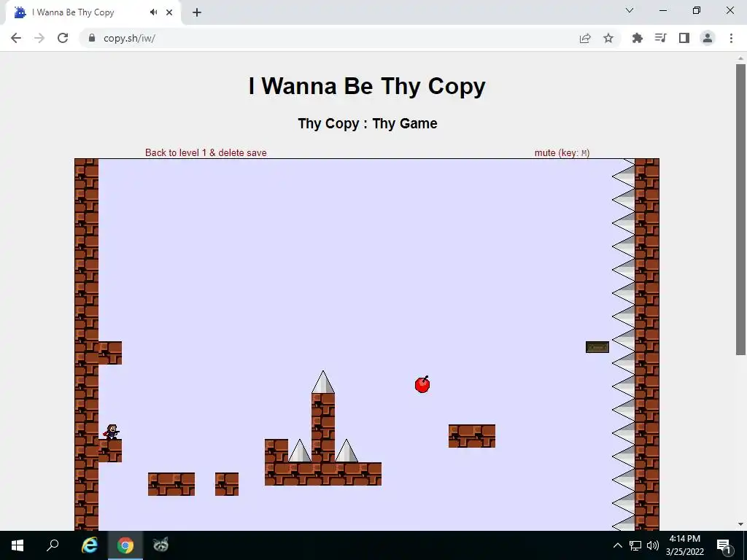The width and height of the screenshot is (747, 560).
Task: Open Windows taskbar search
Action: (53, 545)
